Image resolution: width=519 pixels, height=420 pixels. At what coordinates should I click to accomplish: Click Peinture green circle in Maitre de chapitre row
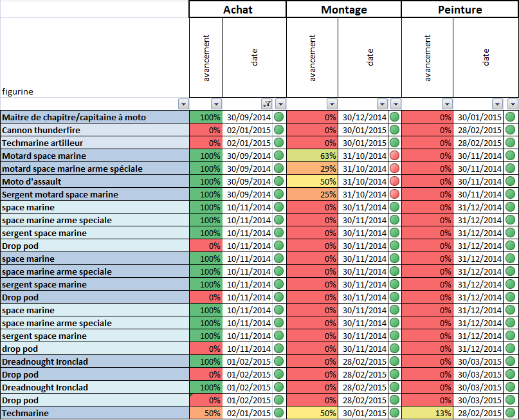click(511, 117)
